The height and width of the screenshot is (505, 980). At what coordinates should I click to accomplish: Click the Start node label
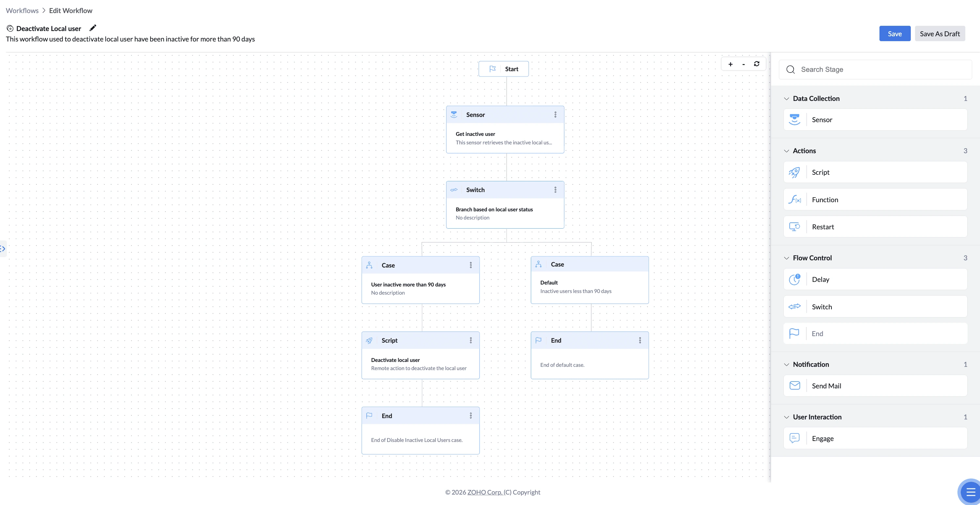511,69
